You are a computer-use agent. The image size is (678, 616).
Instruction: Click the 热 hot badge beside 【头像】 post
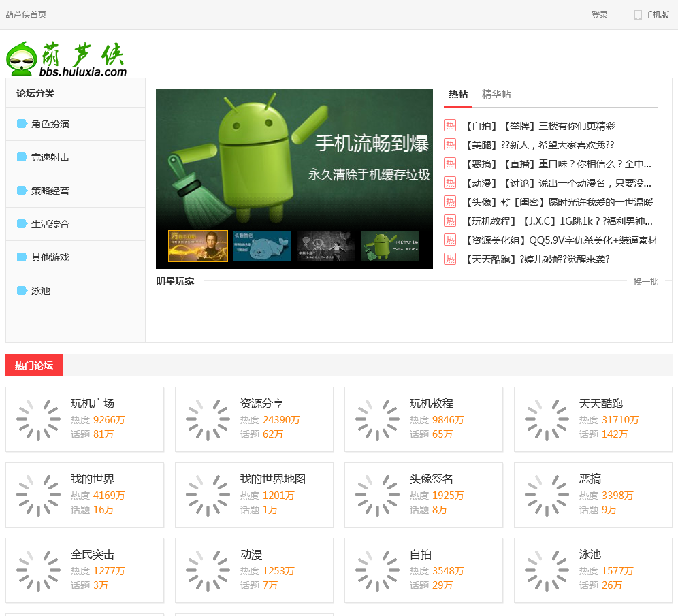[x=450, y=202]
